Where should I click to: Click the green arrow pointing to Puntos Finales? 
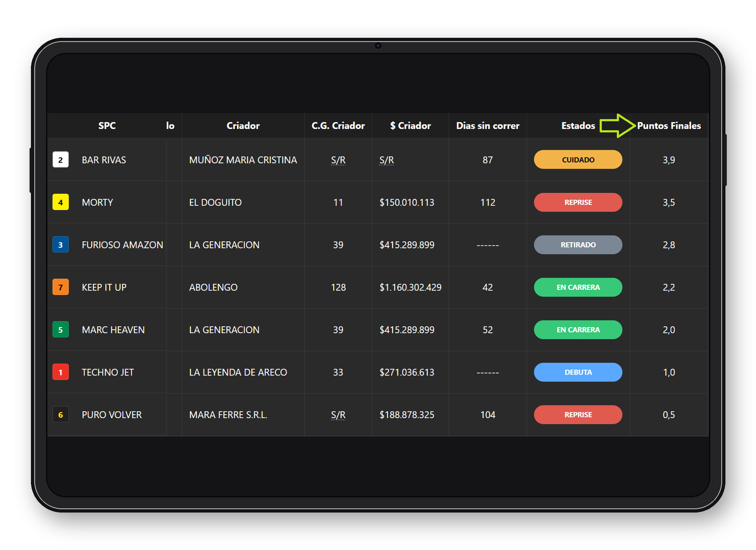[x=617, y=126]
